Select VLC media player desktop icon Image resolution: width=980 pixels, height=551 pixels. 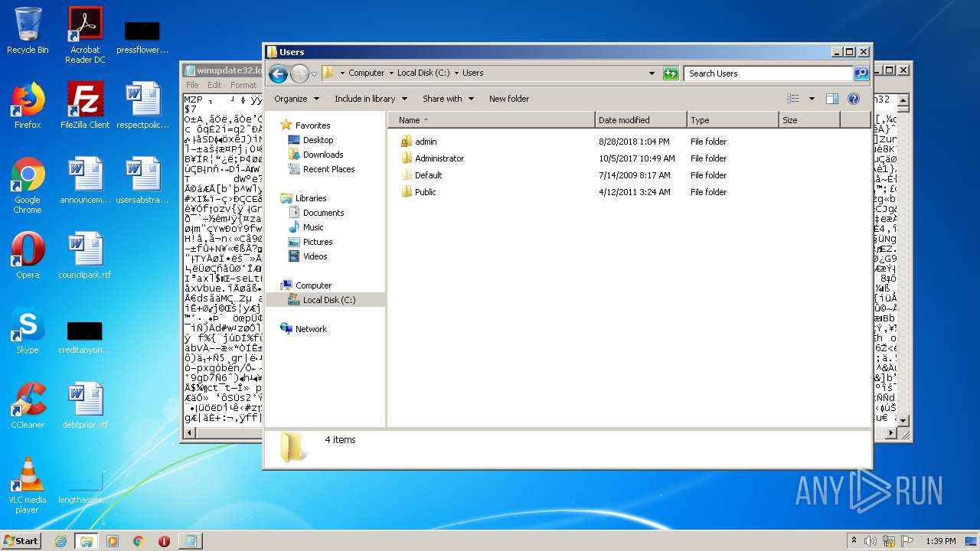(x=28, y=485)
